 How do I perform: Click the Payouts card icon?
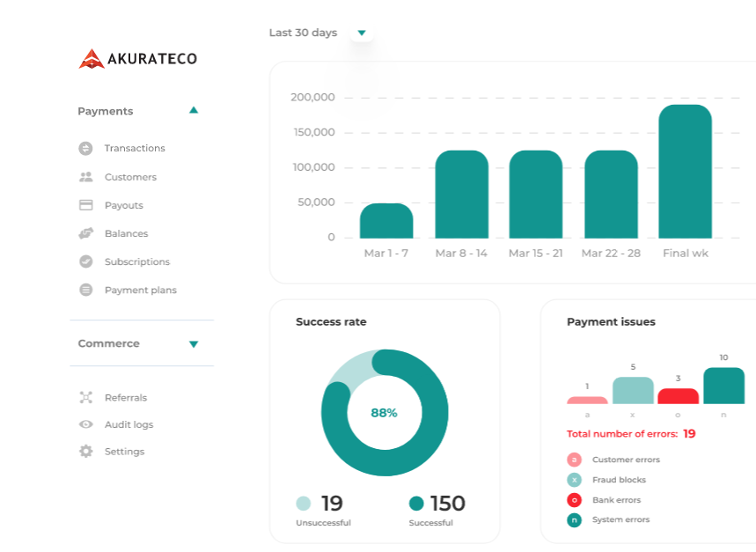tap(86, 205)
